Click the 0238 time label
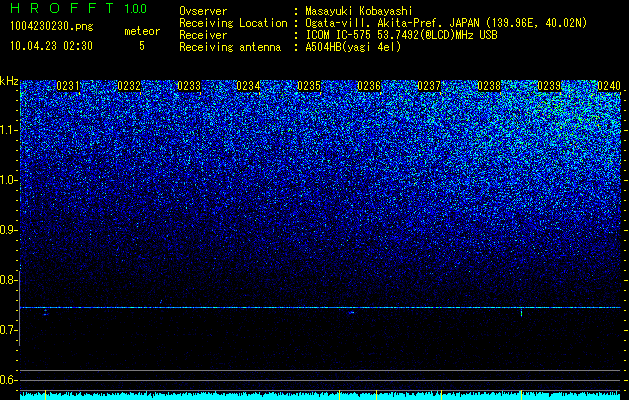Viewport: 629px width, 400px height. coord(489,86)
